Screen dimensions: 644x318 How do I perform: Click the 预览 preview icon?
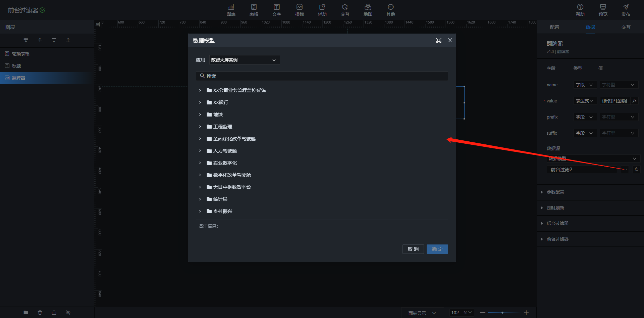click(x=603, y=10)
